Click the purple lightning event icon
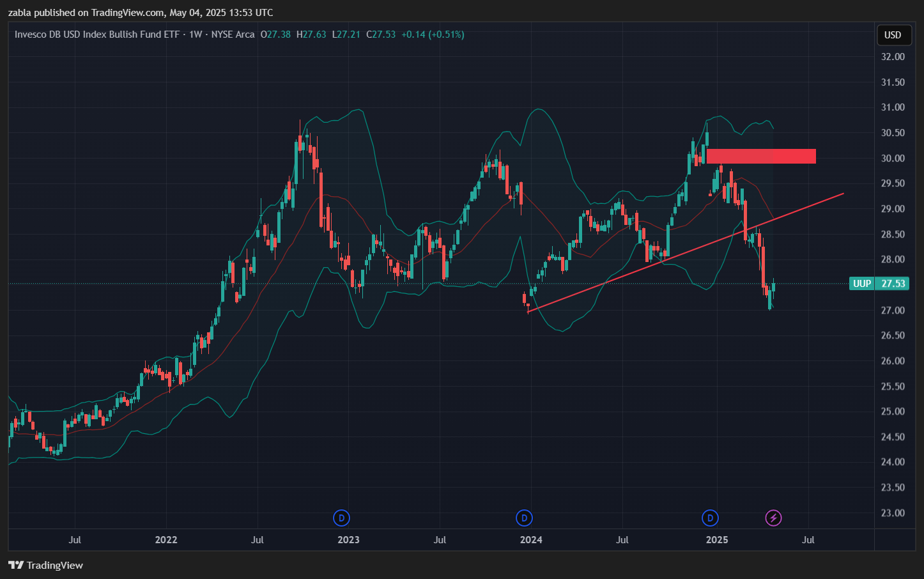 pyautogui.click(x=773, y=518)
